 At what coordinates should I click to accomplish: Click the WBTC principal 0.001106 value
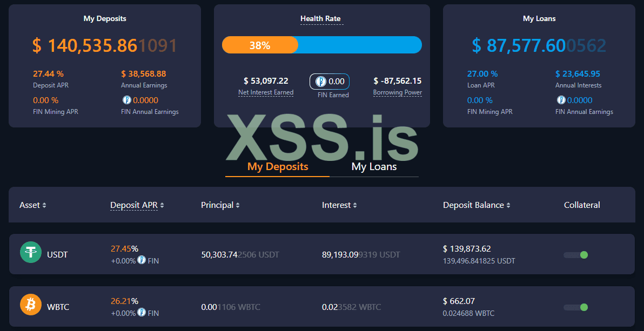pos(230,307)
